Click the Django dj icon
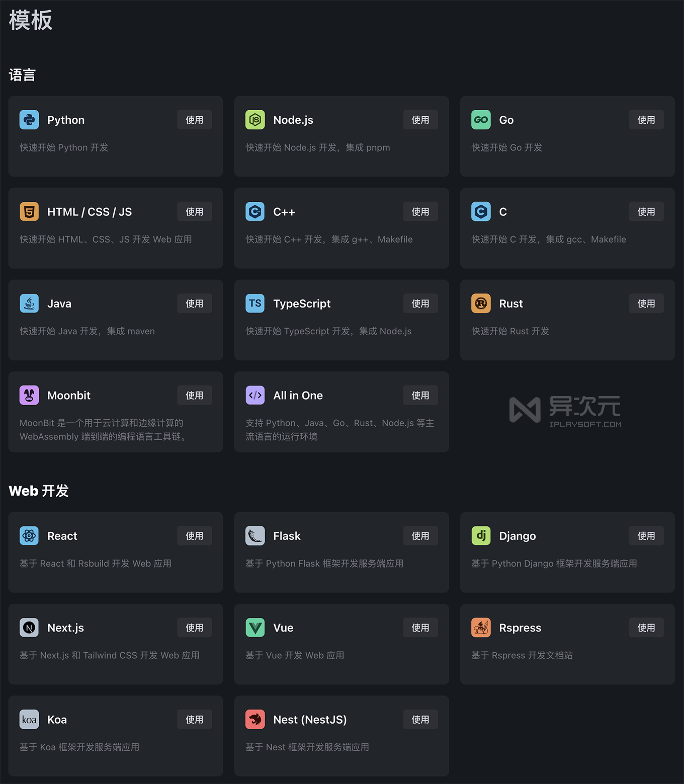The height and width of the screenshot is (784, 684). (481, 536)
